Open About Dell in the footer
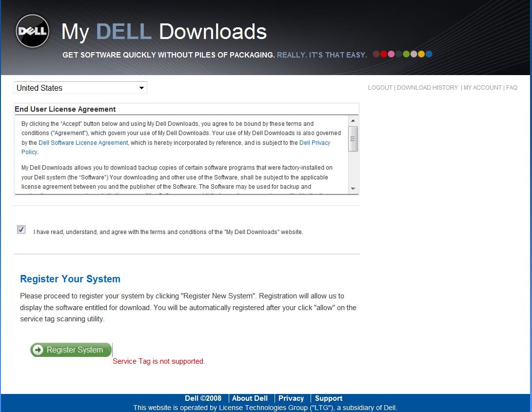 click(250, 398)
